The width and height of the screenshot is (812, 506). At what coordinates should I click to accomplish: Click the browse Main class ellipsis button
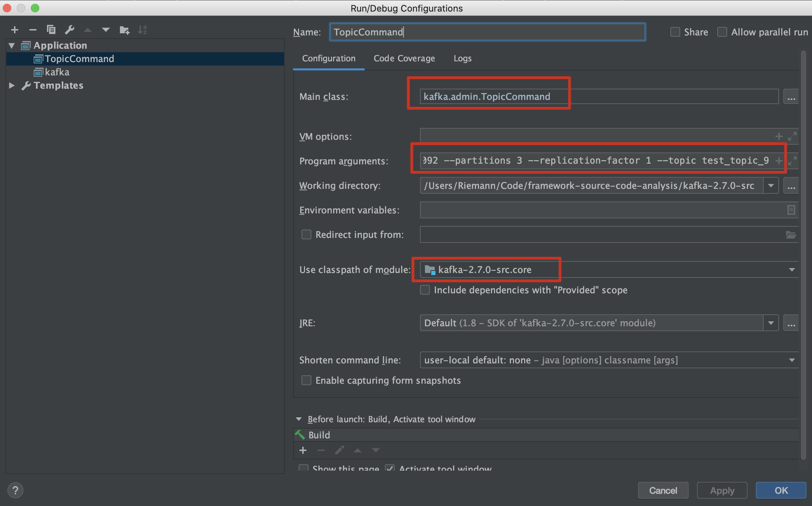791,97
